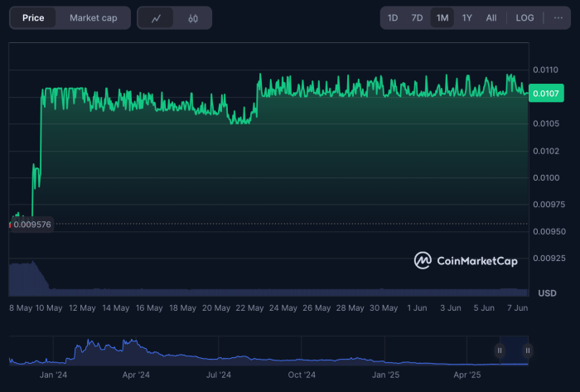Click the green 0.0107 current price tag

click(546, 94)
